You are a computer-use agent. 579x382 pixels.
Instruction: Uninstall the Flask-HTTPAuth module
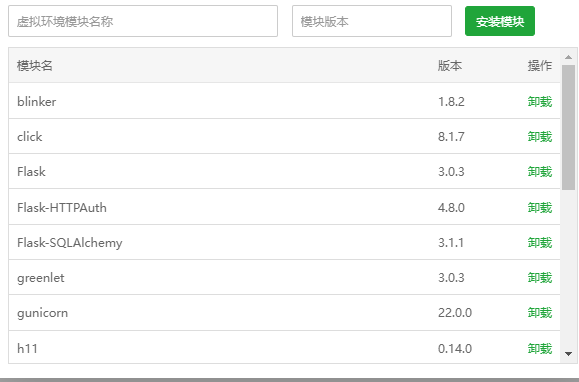(x=539, y=207)
